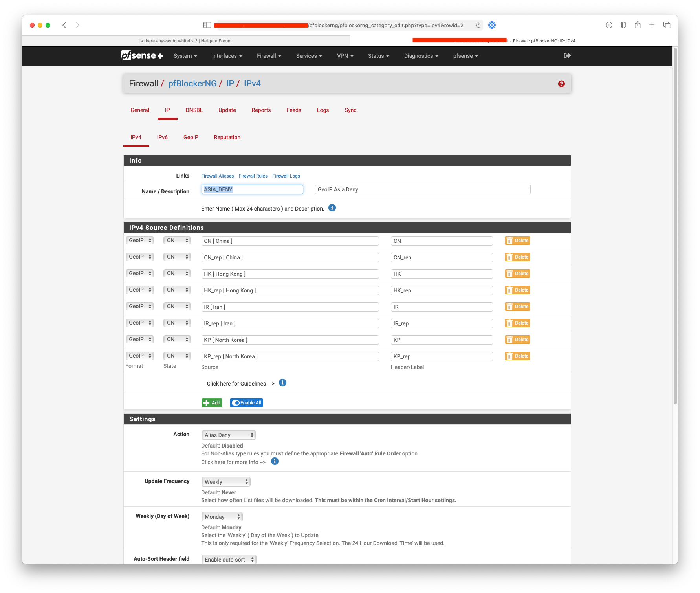Viewport: 700px width, 593px height.
Task: Click browser back arrow
Action: [64, 25]
